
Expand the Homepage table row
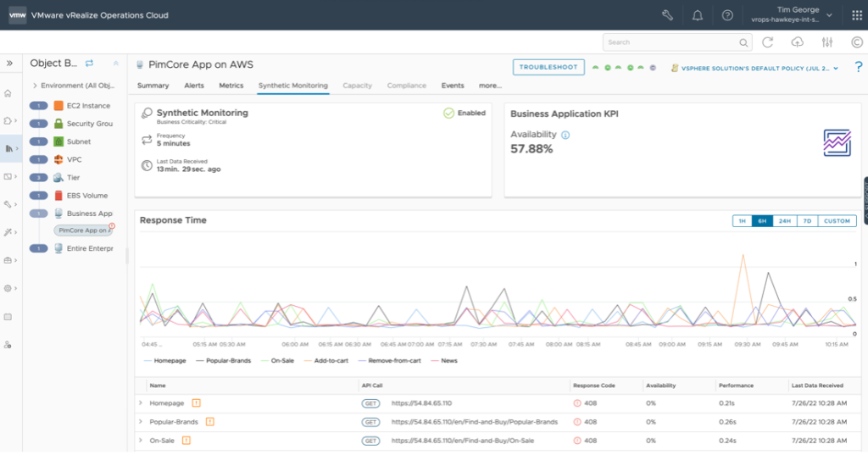click(141, 402)
